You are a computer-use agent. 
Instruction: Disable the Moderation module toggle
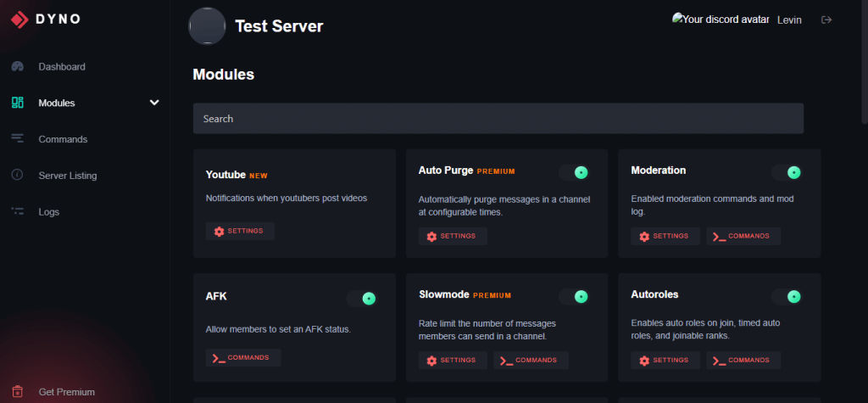pos(787,172)
